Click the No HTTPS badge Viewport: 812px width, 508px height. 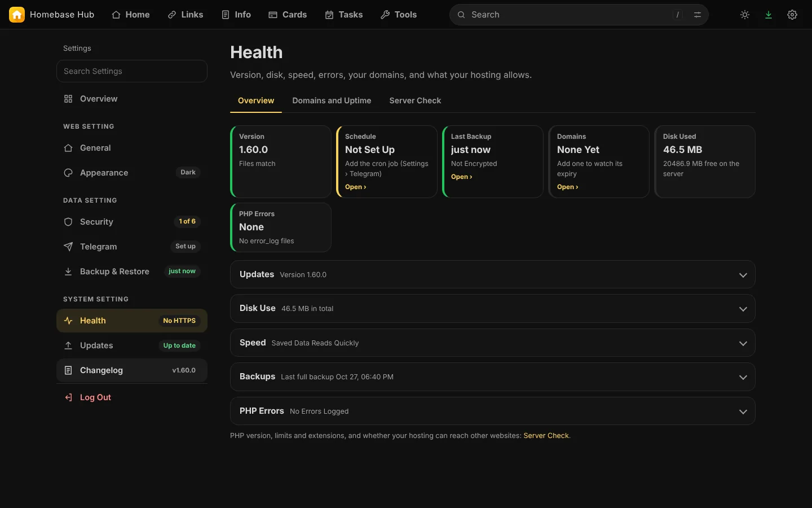pyautogui.click(x=179, y=321)
